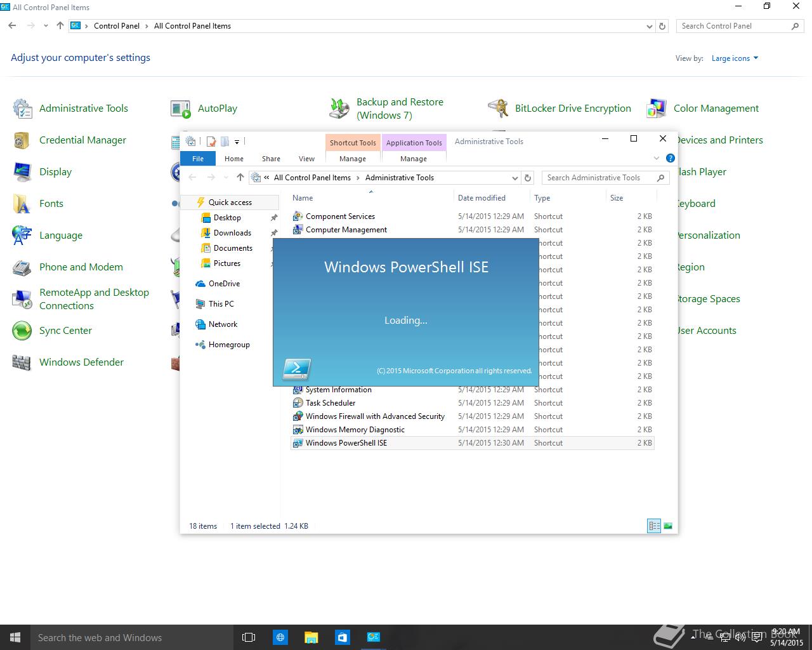Image resolution: width=812 pixels, height=650 pixels.
Task: Open the Fonts icon
Action: [x=22, y=204]
